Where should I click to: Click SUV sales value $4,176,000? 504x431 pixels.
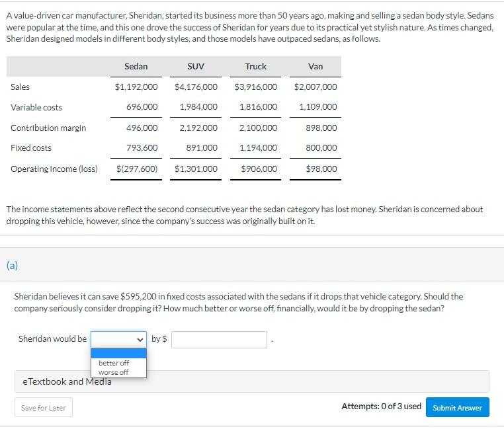tap(196, 87)
